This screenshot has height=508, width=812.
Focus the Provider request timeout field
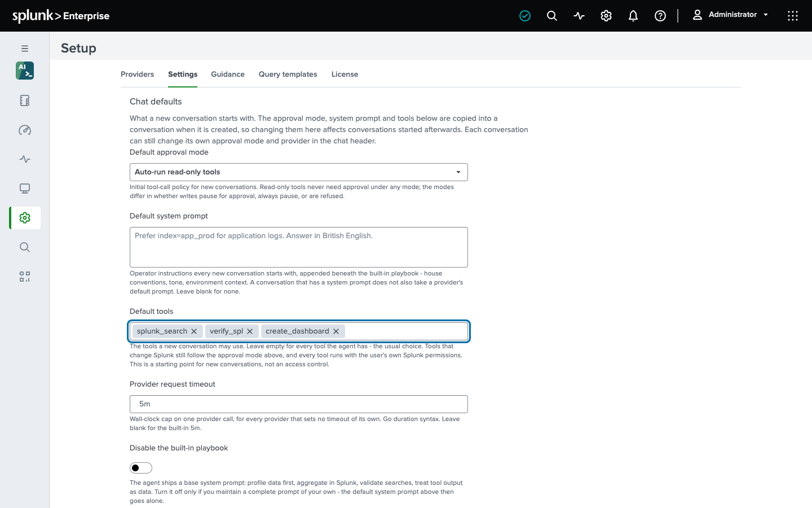tap(299, 404)
